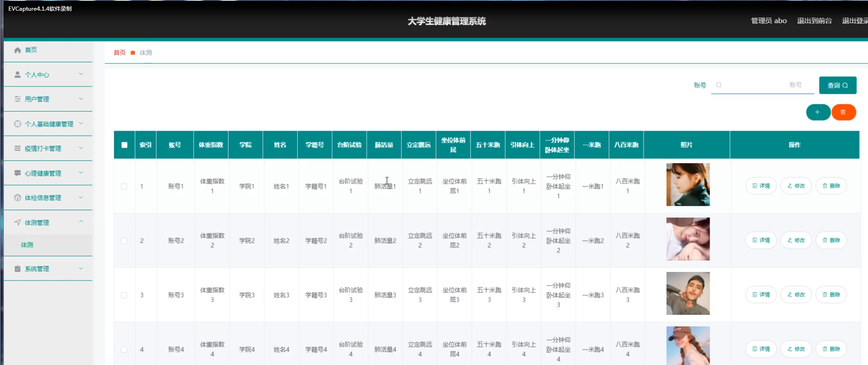Check the checkbox for row 1

click(x=124, y=186)
